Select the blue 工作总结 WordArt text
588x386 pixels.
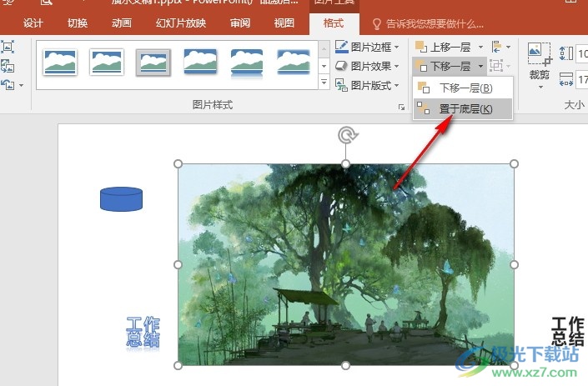point(143,333)
